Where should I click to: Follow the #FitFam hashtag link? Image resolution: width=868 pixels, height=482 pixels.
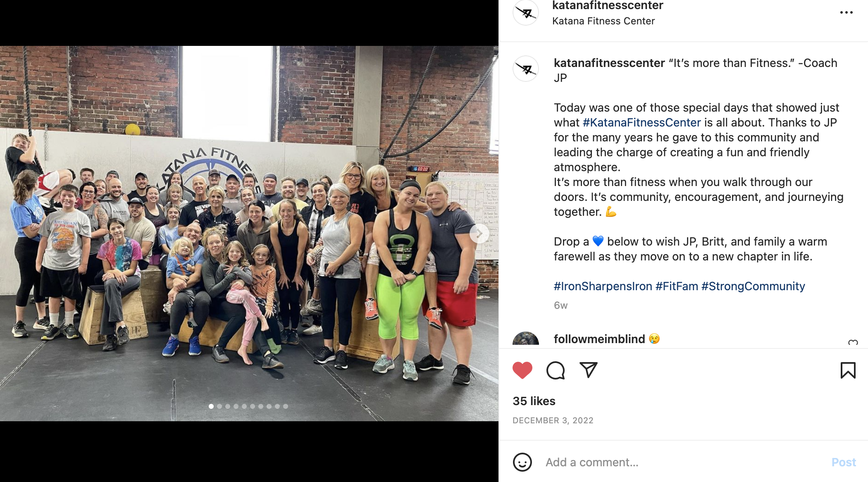(677, 286)
